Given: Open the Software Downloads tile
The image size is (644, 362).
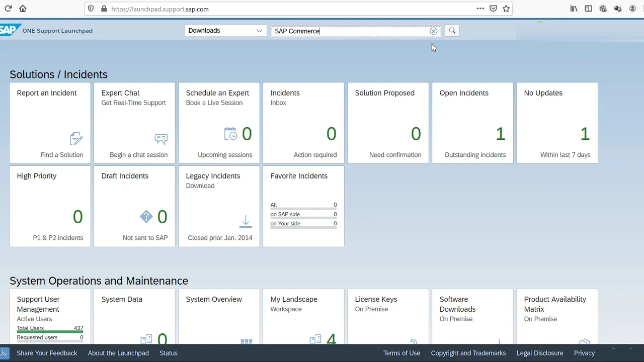Looking at the screenshot, I should [x=472, y=317].
